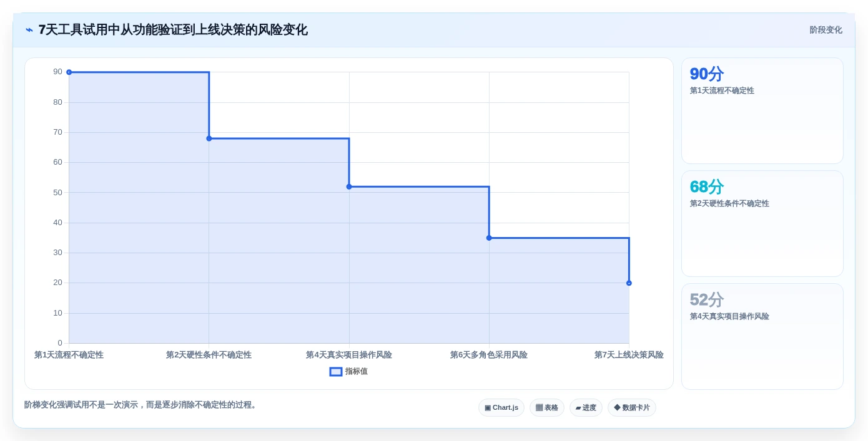868x441 pixels.
Task: Click the data point at value 20
Action: pos(629,283)
